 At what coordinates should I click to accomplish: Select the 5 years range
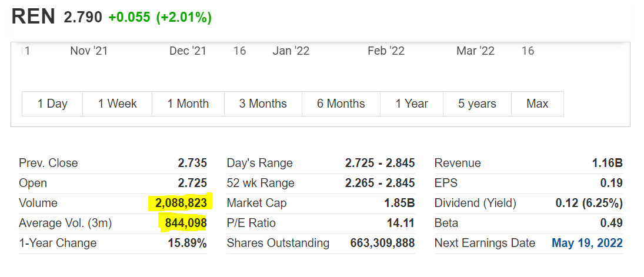coord(477,104)
